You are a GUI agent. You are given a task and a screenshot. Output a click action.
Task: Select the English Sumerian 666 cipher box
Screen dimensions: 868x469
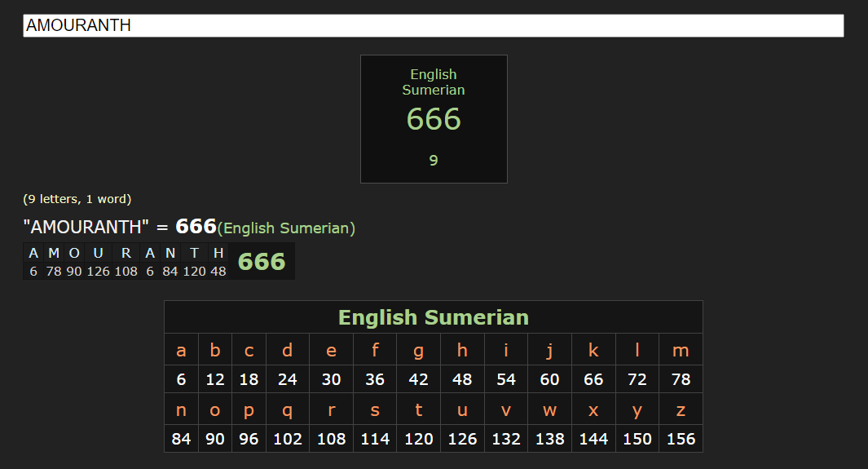(434, 119)
